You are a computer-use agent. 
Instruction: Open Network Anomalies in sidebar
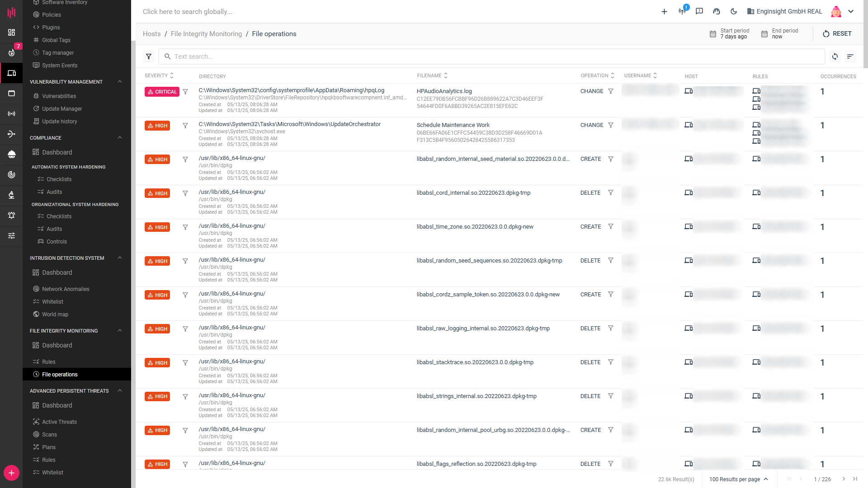click(66, 289)
